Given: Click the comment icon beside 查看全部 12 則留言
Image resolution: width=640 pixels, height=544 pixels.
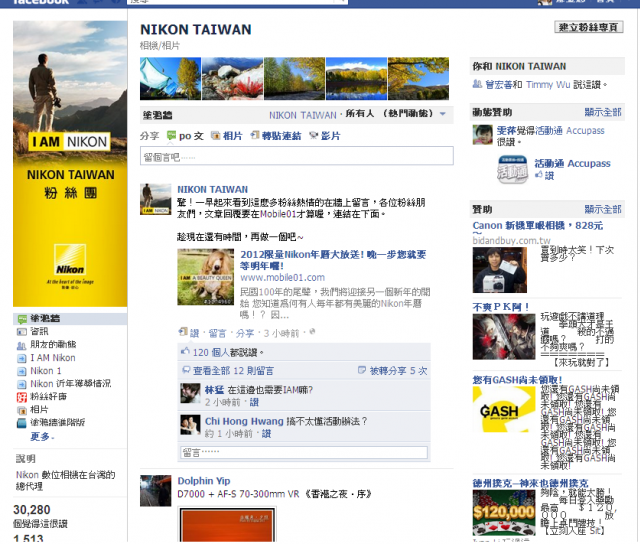Looking at the screenshot, I should (x=186, y=370).
